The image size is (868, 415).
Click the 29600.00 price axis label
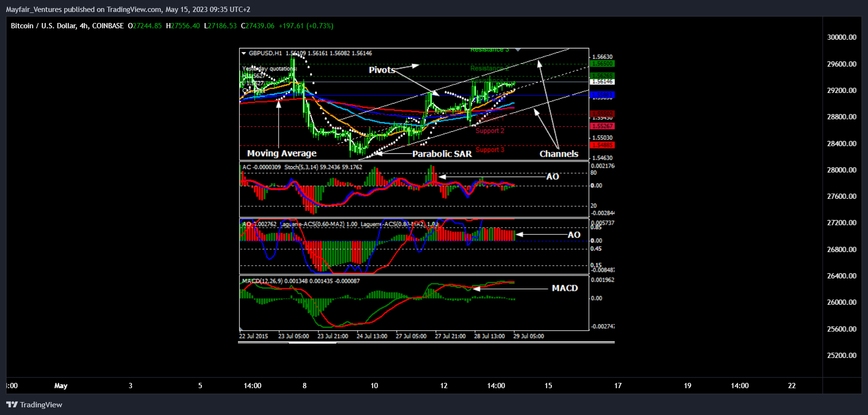tap(842, 64)
